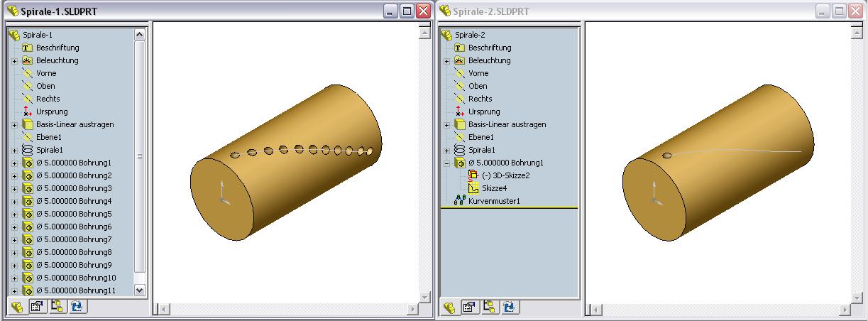Open ConfigurationManager tab in Spirale-2 window
This screenshot has width=868, height=321.
pyautogui.click(x=490, y=307)
